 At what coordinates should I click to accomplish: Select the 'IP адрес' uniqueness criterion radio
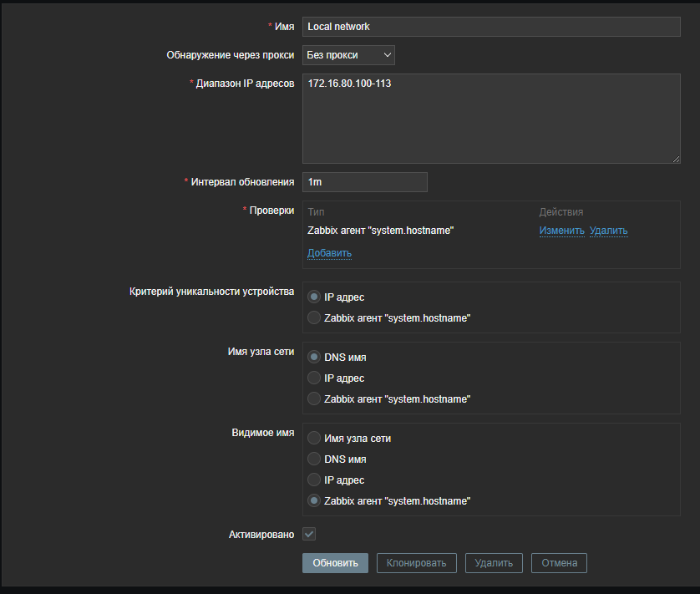click(x=314, y=297)
